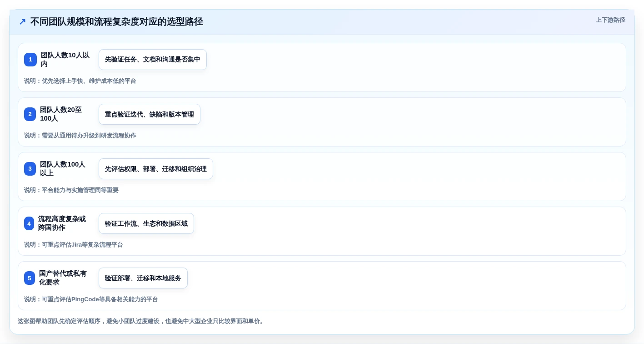Click the note 平台能力与实施管理同等重要
Viewport: 644px width, 344px height.
[71, 190]
